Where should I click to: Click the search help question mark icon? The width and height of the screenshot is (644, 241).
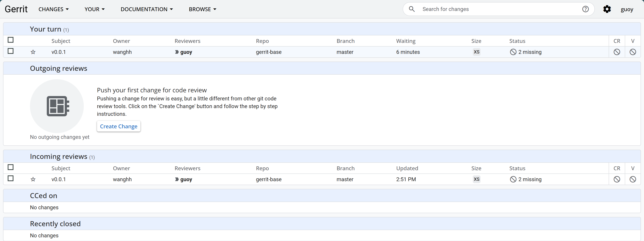(x=585, y=9)
